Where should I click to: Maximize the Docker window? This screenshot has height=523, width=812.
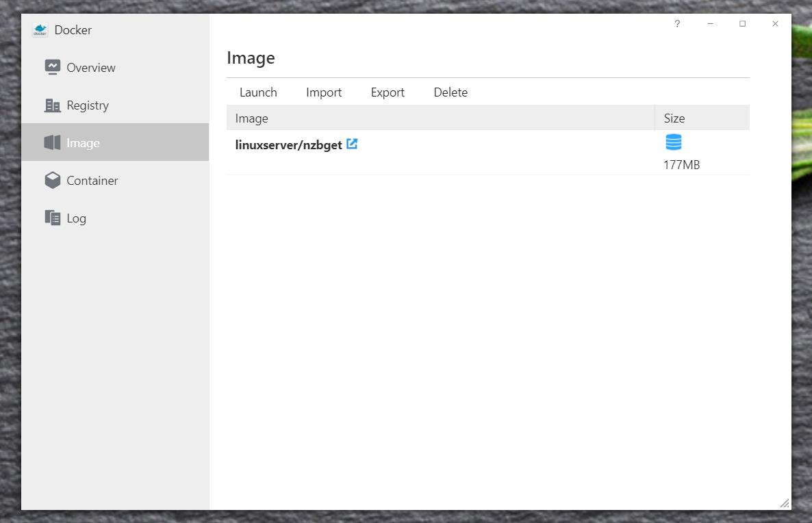point(742,24)
